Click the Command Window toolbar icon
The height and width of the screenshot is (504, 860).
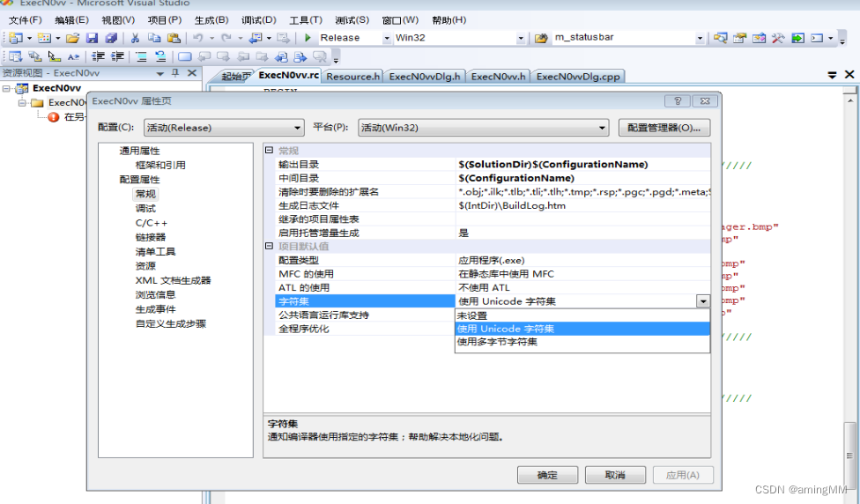tap(817, 38)
